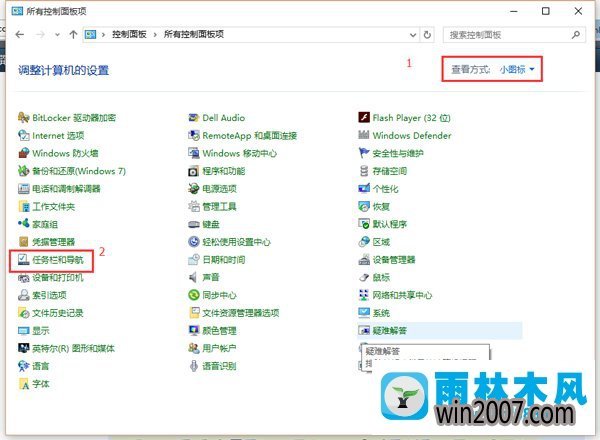
Task: Click the 管理工具 icon
Action: [194, 207]
